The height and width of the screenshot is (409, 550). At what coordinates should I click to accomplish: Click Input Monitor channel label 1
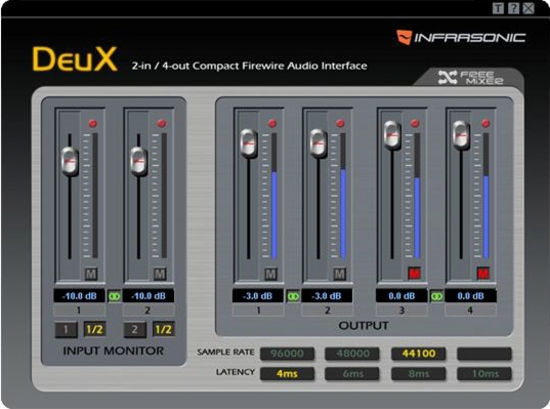click(x=79, y=310)
